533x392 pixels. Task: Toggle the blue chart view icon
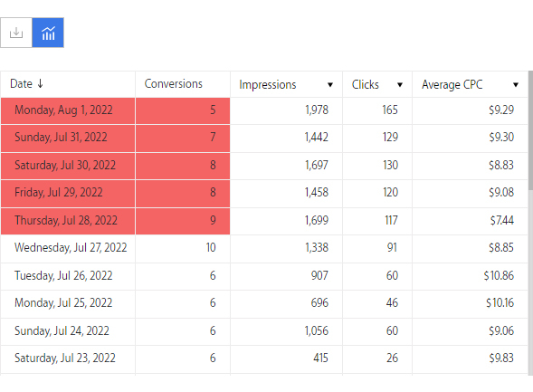[x=48, y=33]
